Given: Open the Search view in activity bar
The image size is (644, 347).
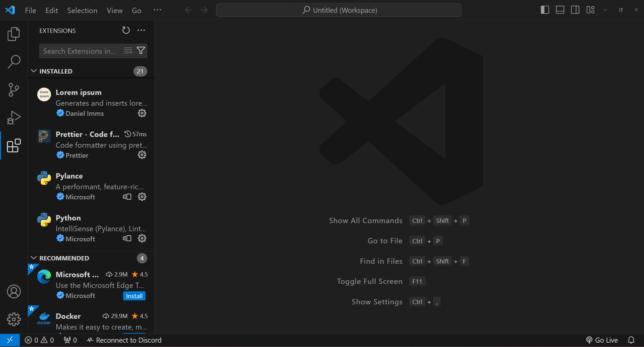Looking at the screenshot, I should [14, 62].
